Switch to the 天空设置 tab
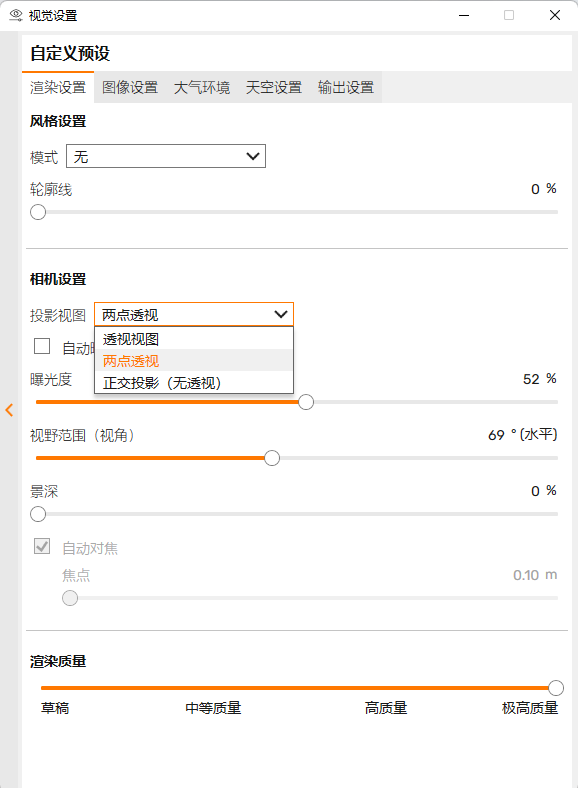The image size is (578, 788). click(273, 87)
